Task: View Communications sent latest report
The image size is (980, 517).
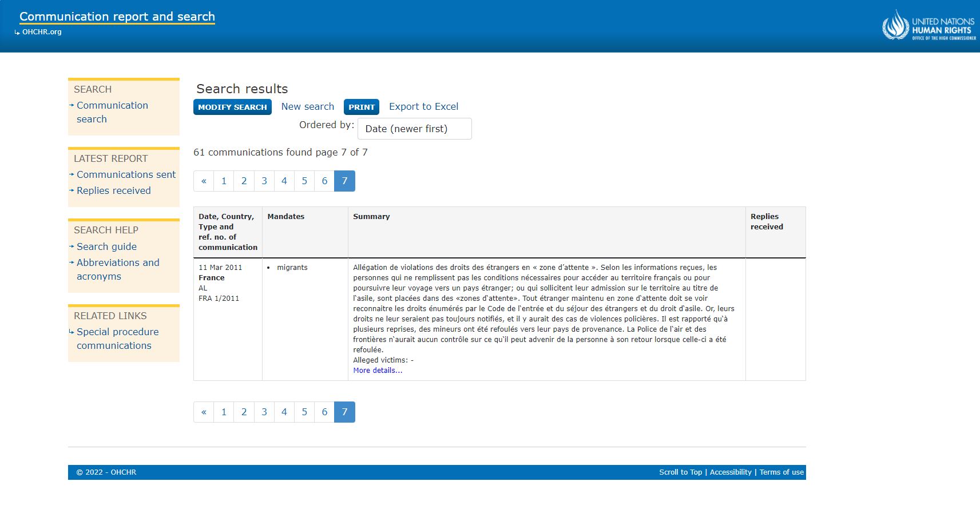Action: [x=126, y=174]
